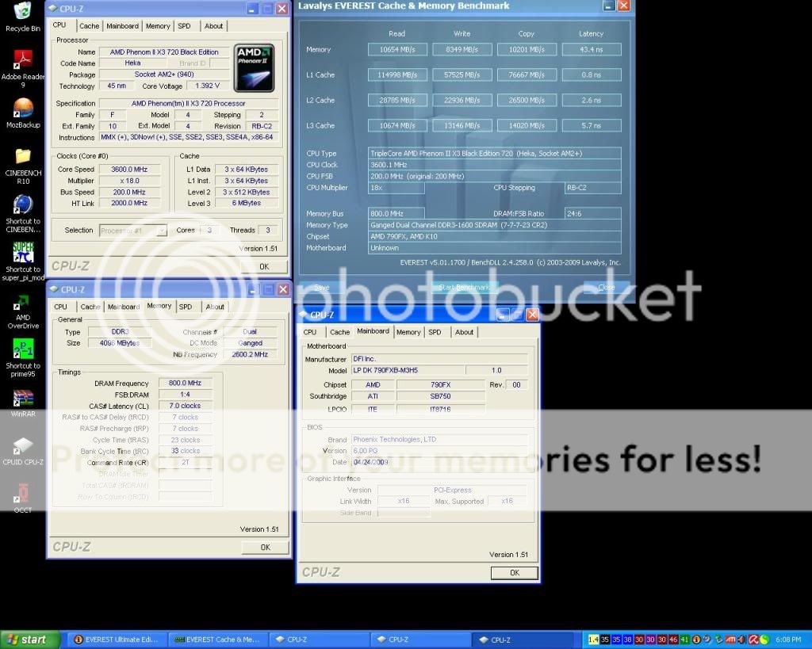Viewport: 812px width, 649px height.
Task: Open Mainboard tab in CPU-Z processor window
Action: pos(123,26)
